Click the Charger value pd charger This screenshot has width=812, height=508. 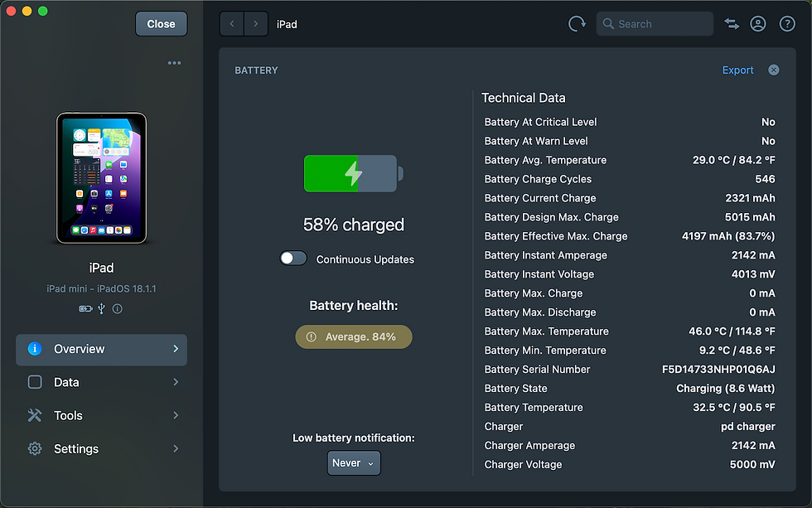pos(747,427)
